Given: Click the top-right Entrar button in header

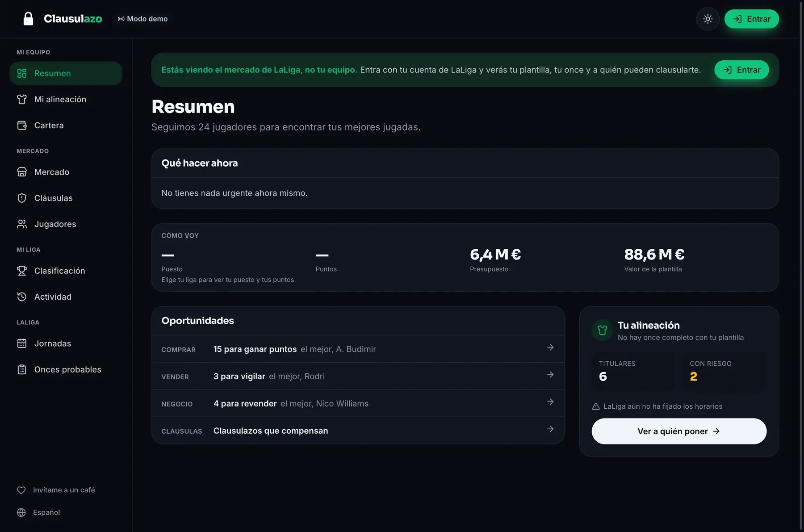Looking at the screenshot, I should [x=752, y=19].
